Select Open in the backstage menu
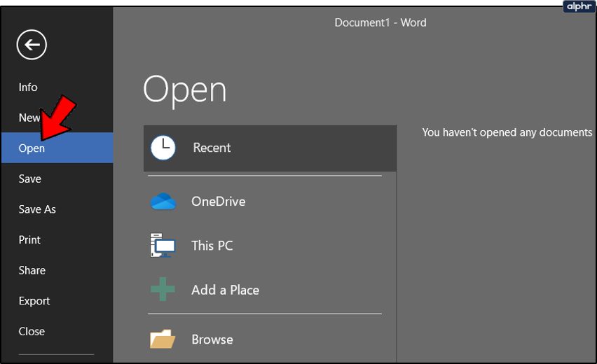This screenshot has width=597, height=364. tap(57, 148)
